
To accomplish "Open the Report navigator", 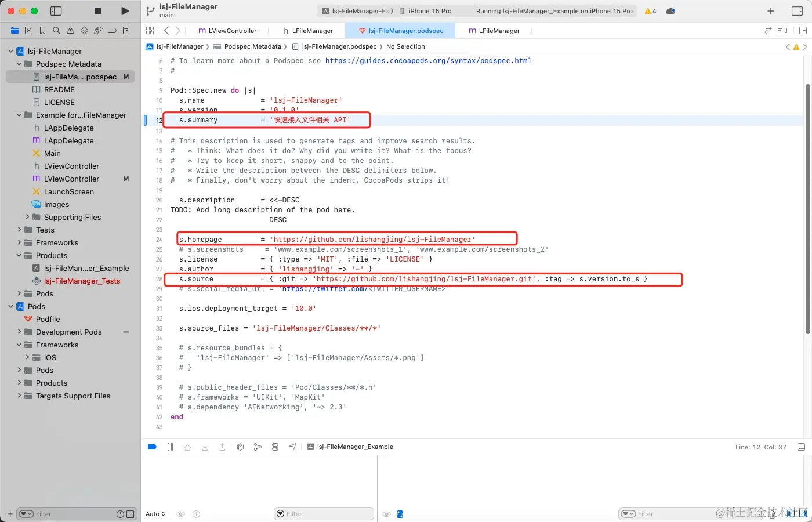I will (x=126, y=30).
